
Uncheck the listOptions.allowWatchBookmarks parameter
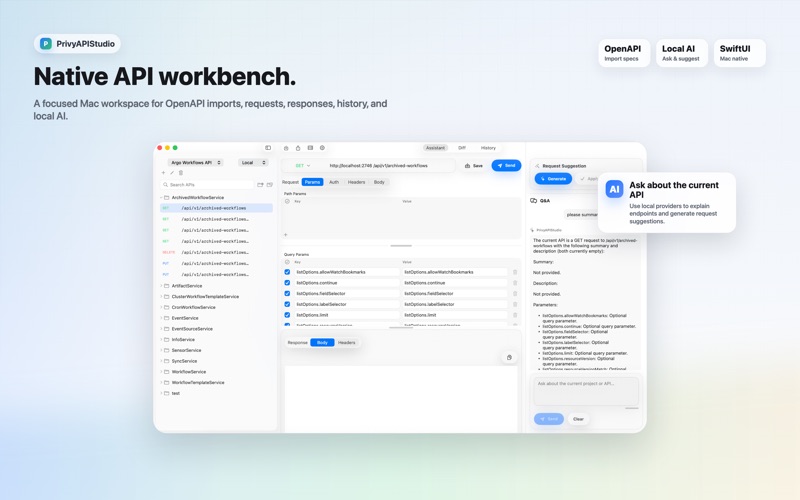click(287, 272)
